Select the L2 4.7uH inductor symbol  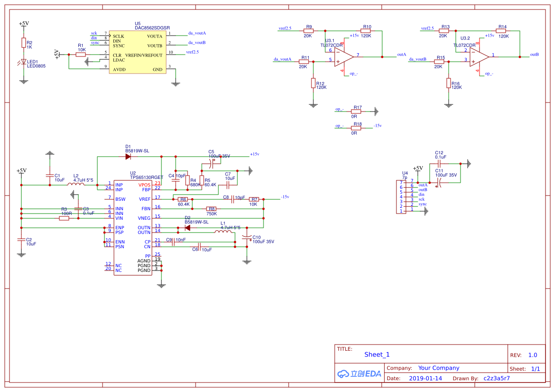click(76, 185)
